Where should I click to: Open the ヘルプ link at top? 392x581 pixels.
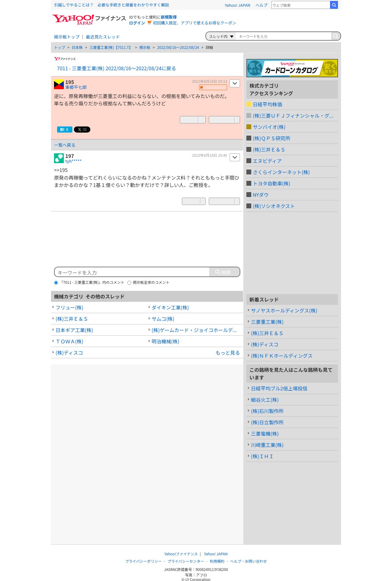pyautogui.click(x=261, y=5)
